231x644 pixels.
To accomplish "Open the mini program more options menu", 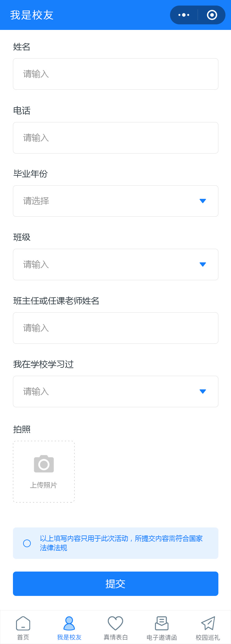I will [x=184, y=15].
